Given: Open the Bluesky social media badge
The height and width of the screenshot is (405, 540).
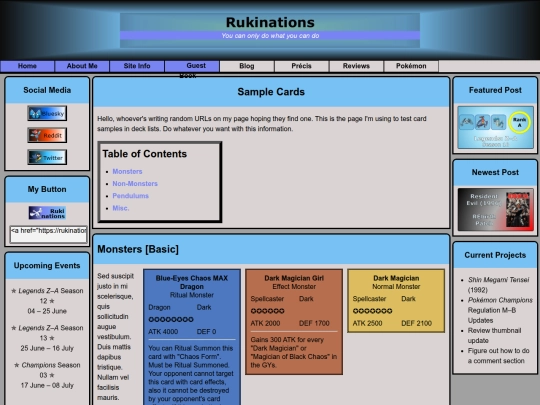Looking at the screenshot, I should (47, 113).
